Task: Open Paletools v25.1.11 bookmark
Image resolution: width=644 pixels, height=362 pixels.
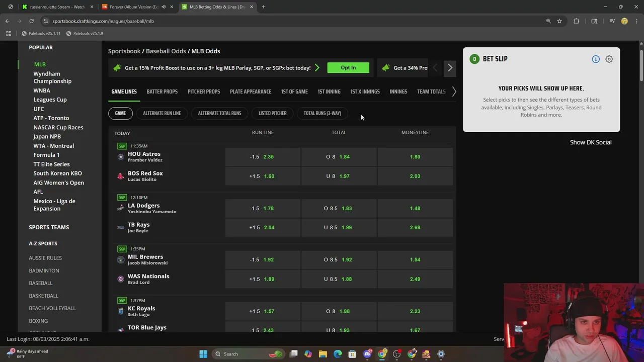Action: [41, 33]
